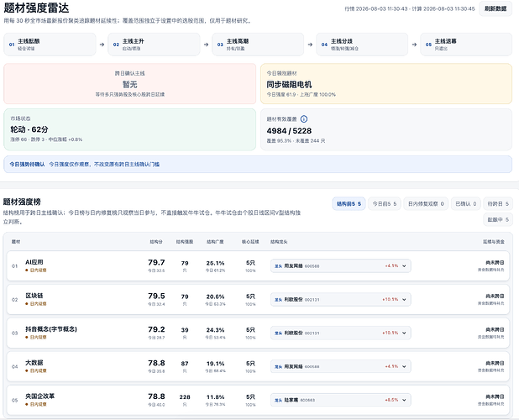Click the 刷新数据 button

(x=495, y=8)
